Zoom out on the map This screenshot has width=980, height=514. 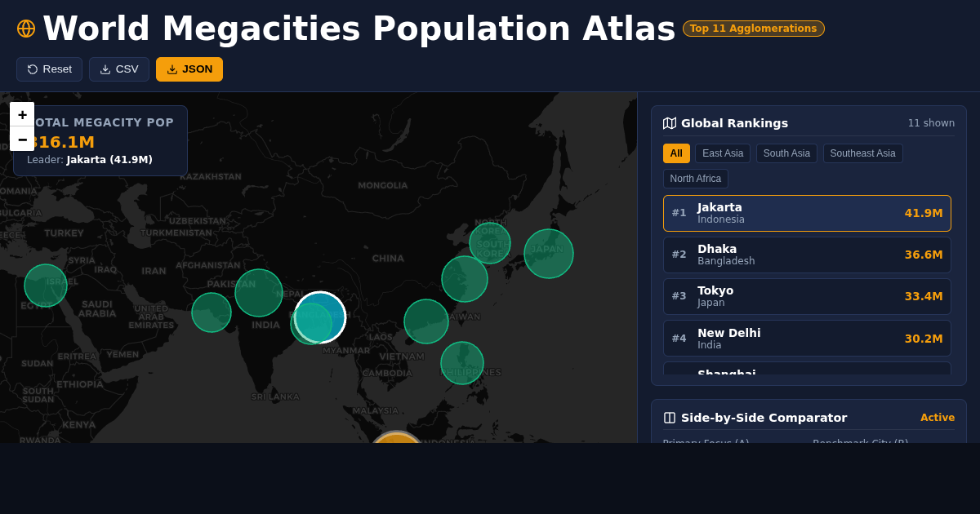(22, 139)
